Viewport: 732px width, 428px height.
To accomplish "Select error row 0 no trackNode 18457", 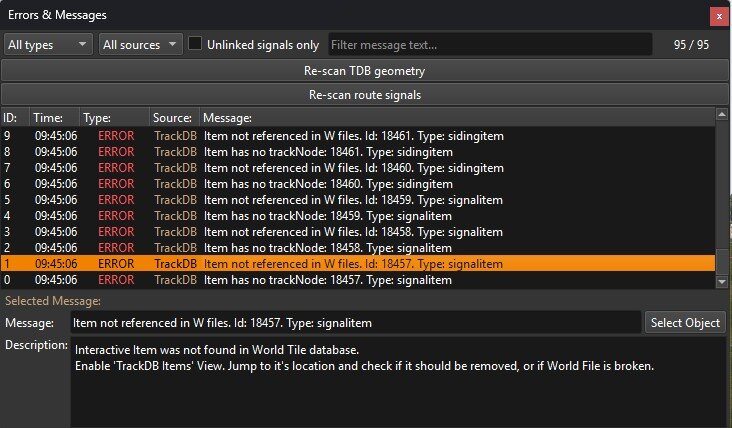I will (358, 280).
